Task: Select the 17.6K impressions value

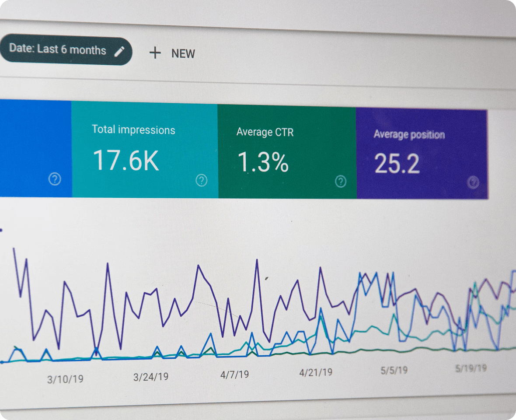Action: (125, 161)
